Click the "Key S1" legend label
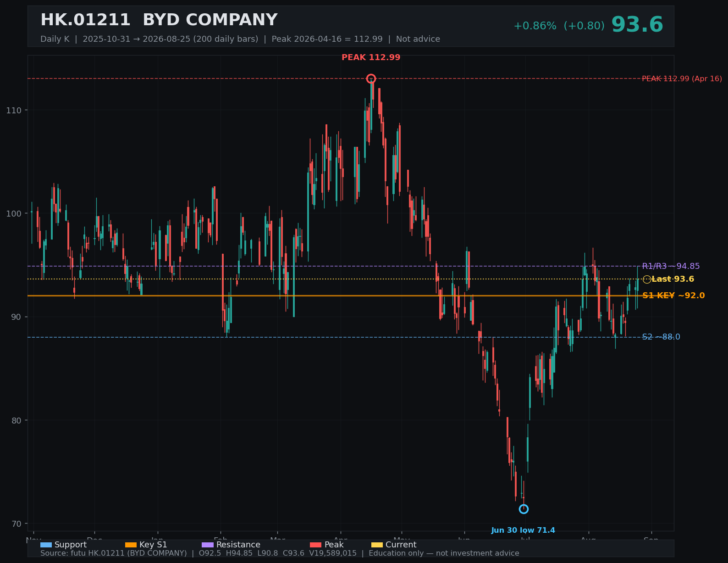The image size is (728, 563). [153, 545]
